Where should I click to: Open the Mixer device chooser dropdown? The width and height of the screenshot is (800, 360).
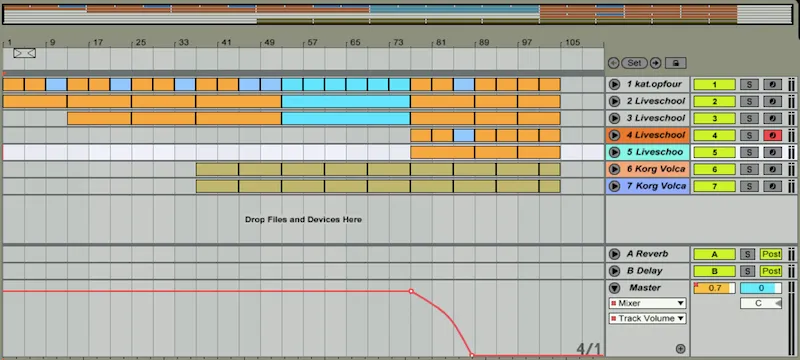[647, 303]
